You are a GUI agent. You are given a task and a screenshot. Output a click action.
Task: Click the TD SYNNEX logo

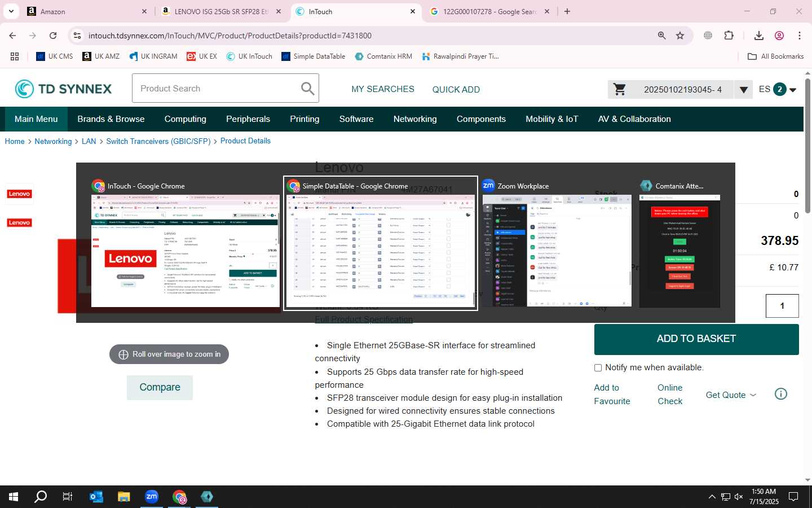pos(63,89)
